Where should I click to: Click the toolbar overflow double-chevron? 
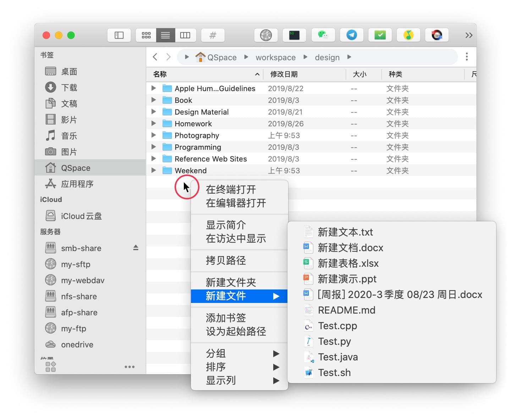pyautogui.click(x=468, y=35)
